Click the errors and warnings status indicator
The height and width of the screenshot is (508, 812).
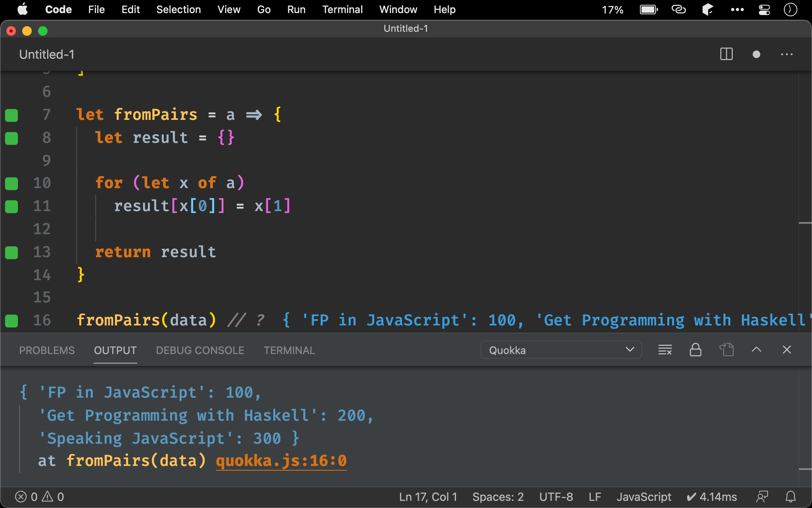point(39,497)
